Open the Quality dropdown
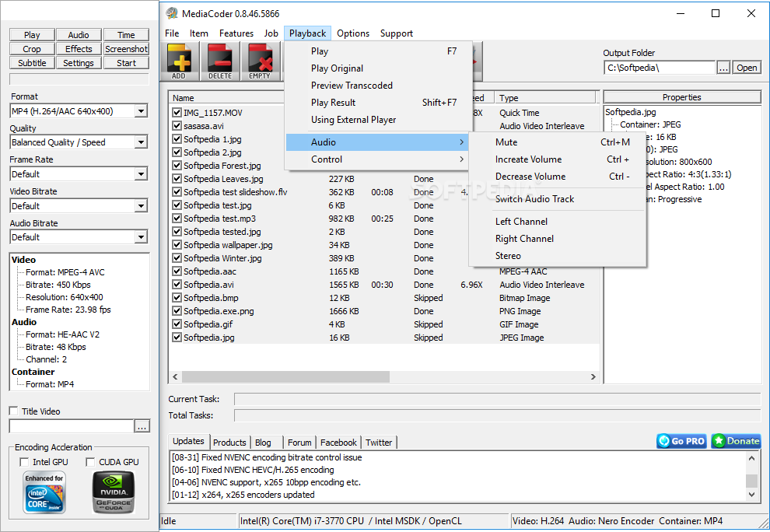The height and width of the screenshot is (532, 770). click(141, 142)
